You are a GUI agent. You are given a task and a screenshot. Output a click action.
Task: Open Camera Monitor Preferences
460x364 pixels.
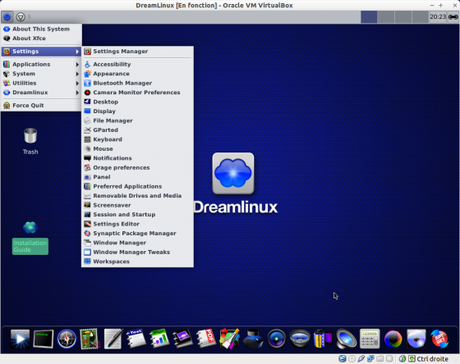[137, 92]
